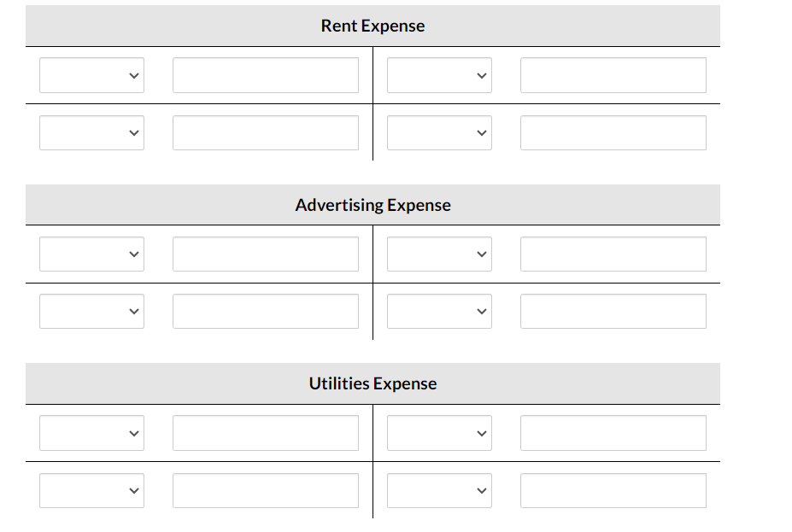
Task: Open the first credit-side dropdown under Advertising Expense
Action: click(x=439, y=254)
